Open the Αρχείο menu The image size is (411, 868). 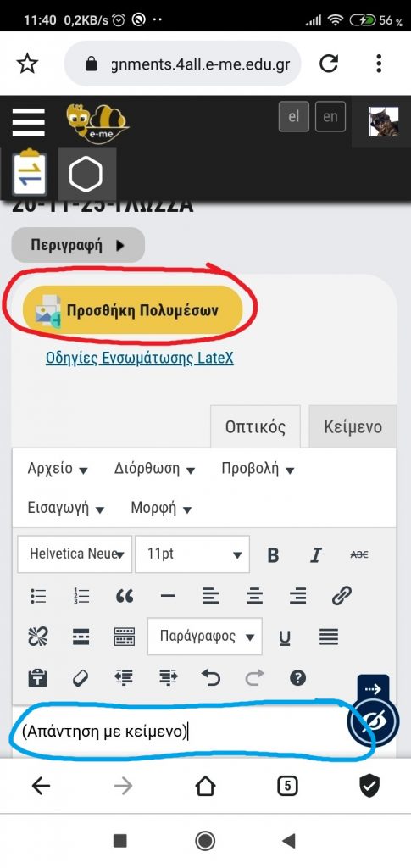click(58, 469)
